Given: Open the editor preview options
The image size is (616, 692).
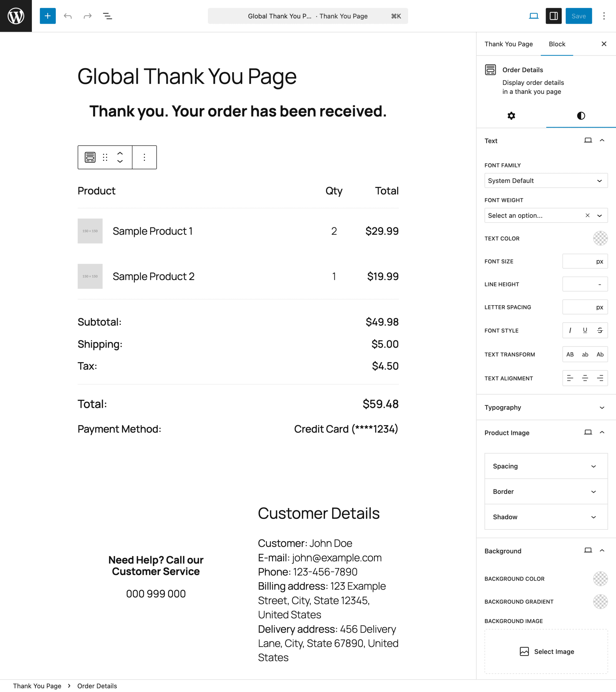Looking at the screenshot, I should pos(533,16).
